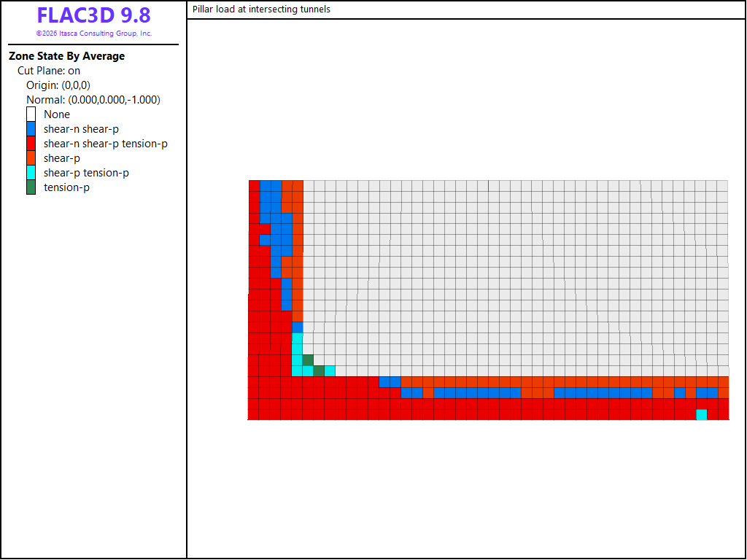Click the orange shear-p legend swatch

click(x=31, y=158)
